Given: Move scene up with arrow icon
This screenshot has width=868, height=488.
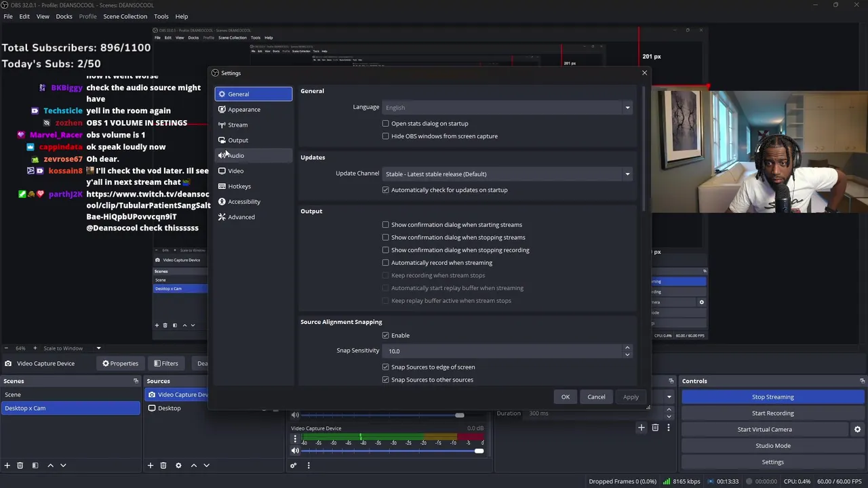Looking at the screenshot, I should [x=50, y=466].
